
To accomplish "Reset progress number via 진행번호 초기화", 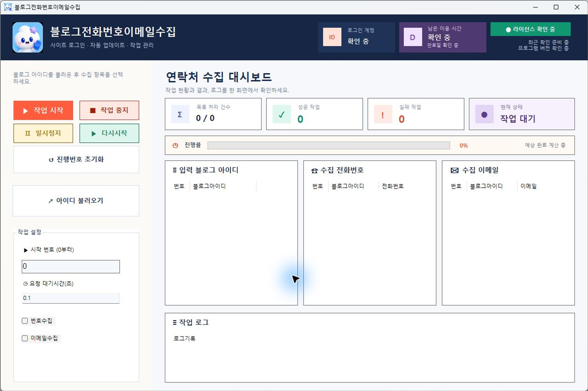I will 76,159.
